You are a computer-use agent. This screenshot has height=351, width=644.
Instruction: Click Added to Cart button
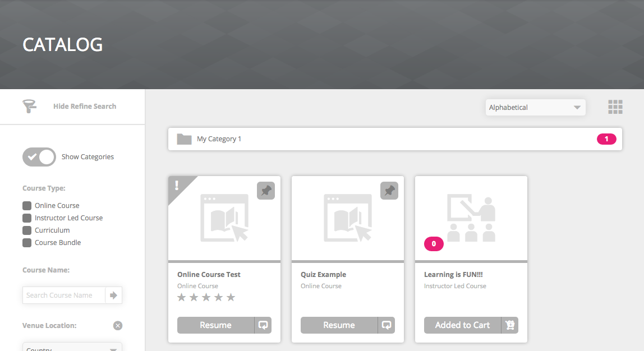(462, 325)
